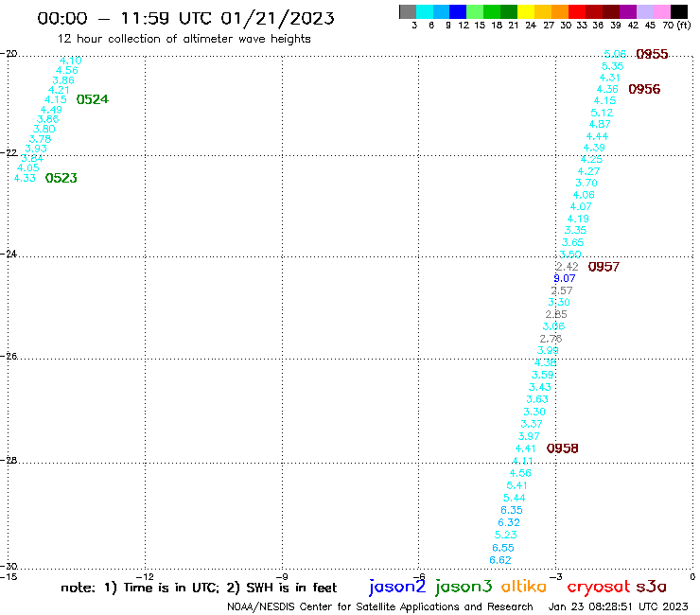Click the gray 3 ft legend swatch
The image size is (700, 615).
[x=408, y=11]
